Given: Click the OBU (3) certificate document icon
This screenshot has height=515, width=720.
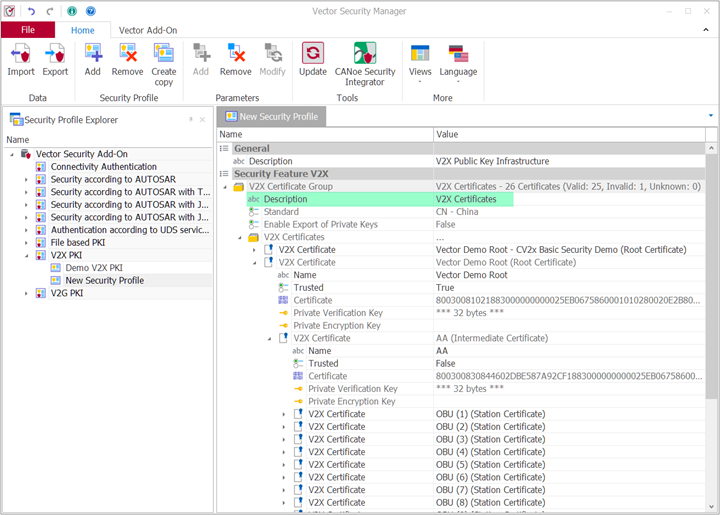Looking at the screenshot, I should click(x=298, y=439).
